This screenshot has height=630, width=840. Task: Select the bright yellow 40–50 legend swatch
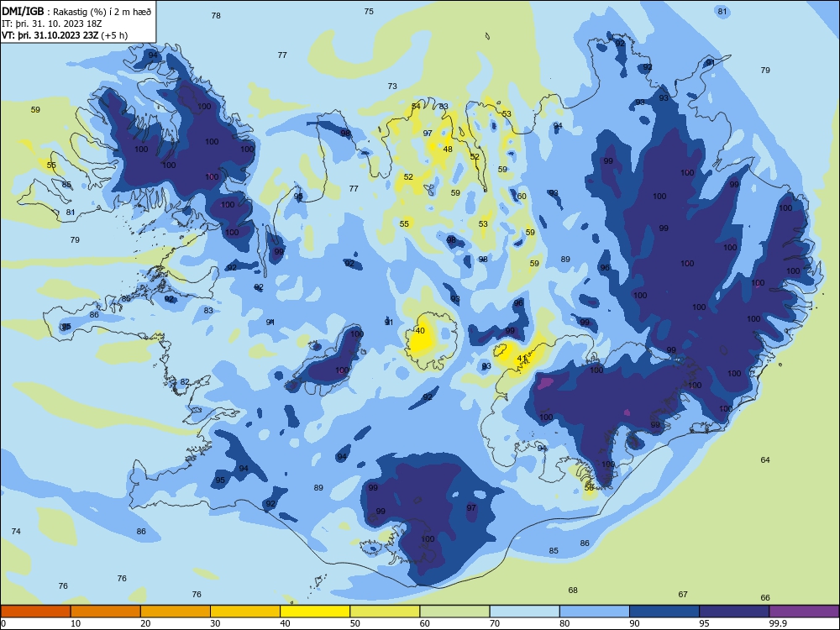(315, 612)
